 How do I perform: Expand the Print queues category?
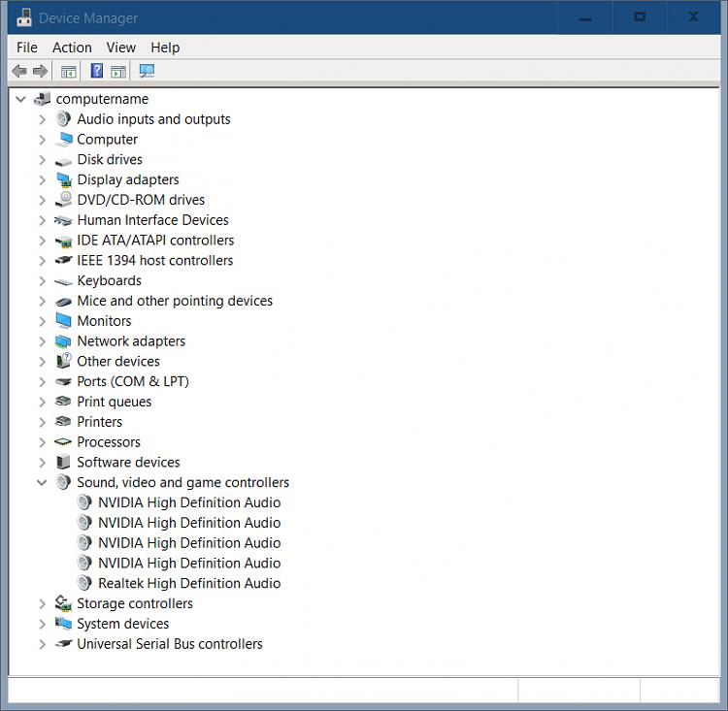43,402
